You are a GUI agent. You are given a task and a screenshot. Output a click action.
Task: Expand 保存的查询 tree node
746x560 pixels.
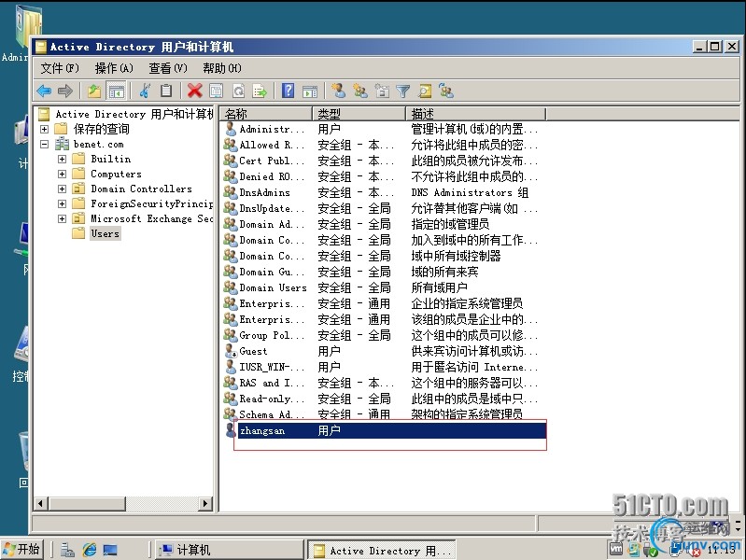pyautogui.click(x=44, y=129)
